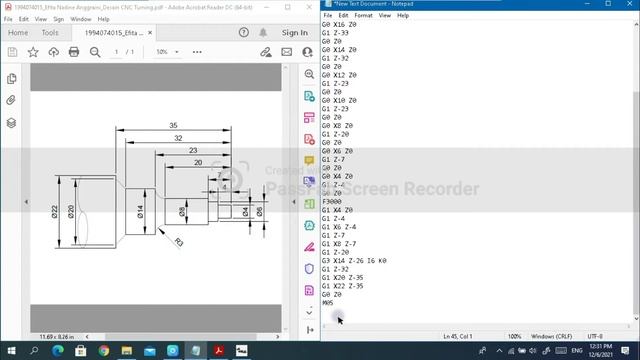Click the zoom out magnifier icon
The width and height of the screenshot is (640, 360).
click(95, 52)
